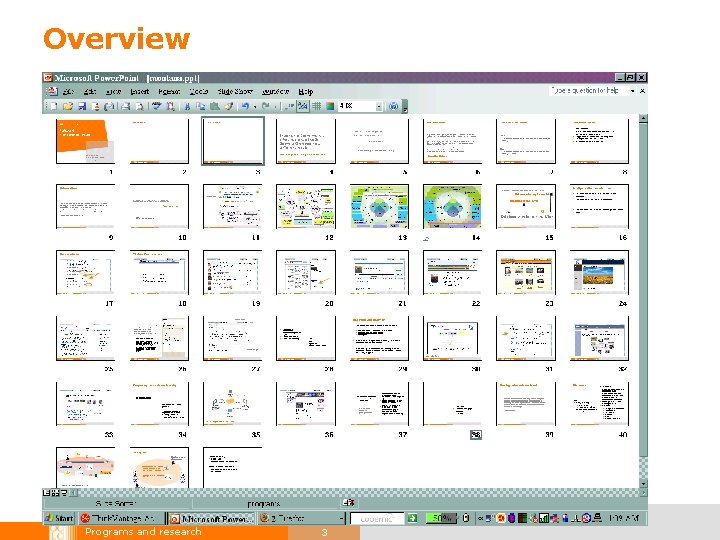Click the Print Preview icon
The image size is (720, 540).
click(140, 107)
